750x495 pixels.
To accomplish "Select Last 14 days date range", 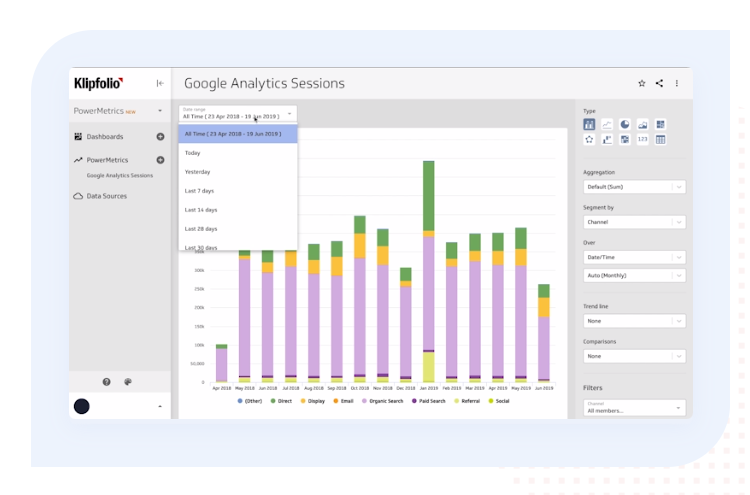I will coord(238,210).
